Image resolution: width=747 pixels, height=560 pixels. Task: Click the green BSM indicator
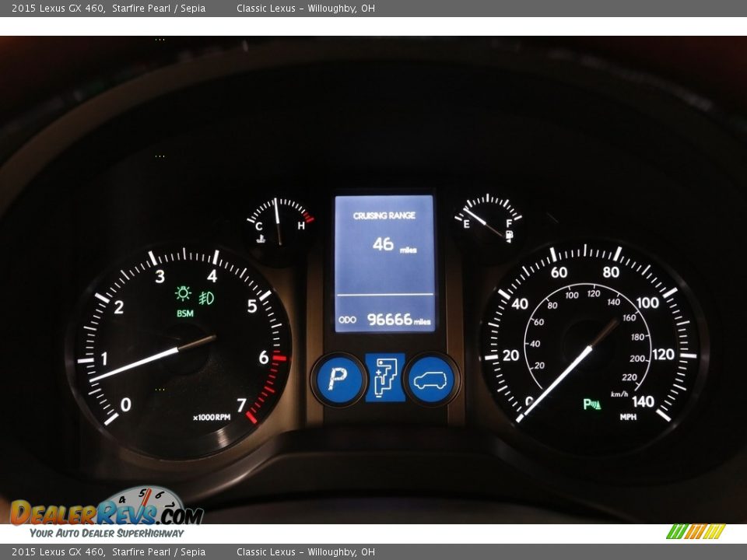pos(185,313)
